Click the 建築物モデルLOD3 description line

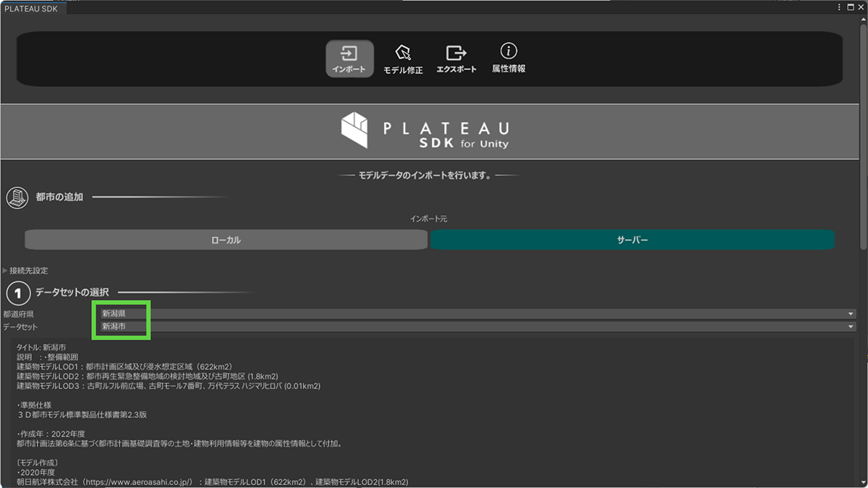click(169, 386)
